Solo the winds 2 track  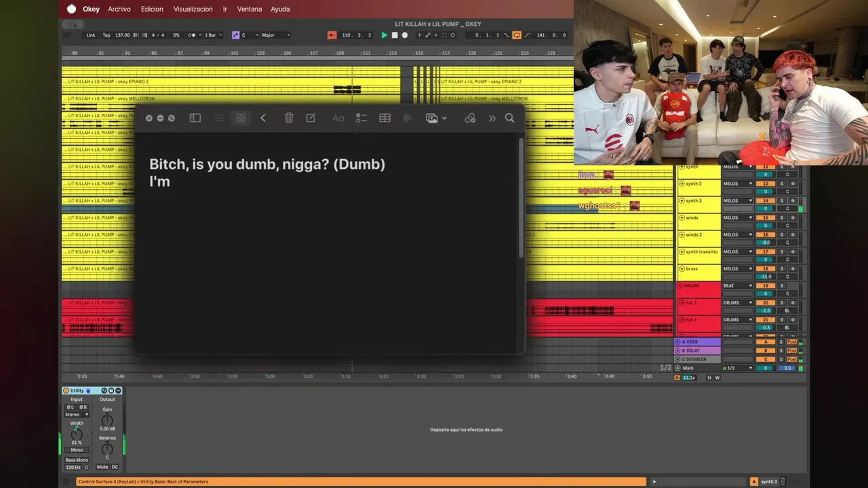[781, 235]
